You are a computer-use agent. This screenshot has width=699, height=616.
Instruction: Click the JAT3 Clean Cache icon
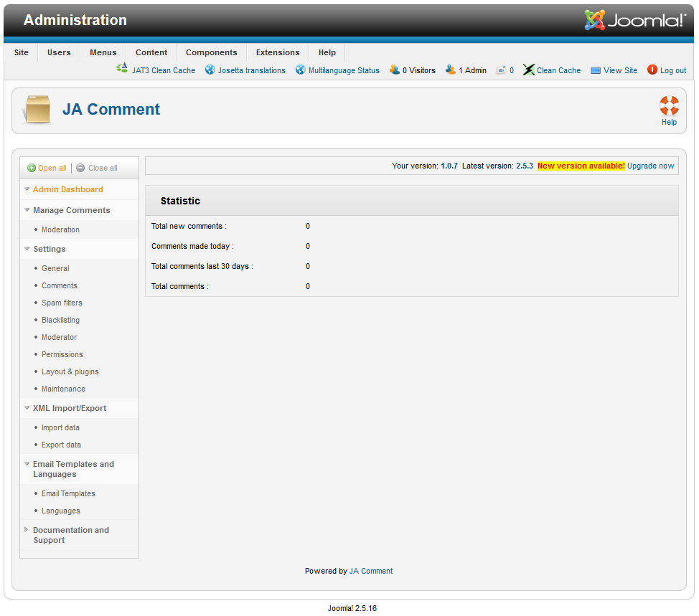[x=122, y=69]
